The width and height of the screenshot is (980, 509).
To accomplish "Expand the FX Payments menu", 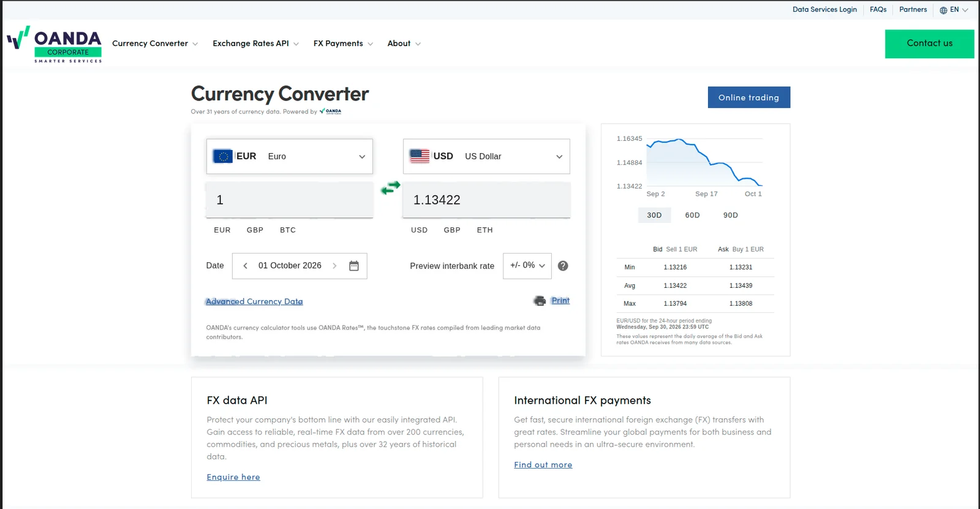I will coord(344,43).
